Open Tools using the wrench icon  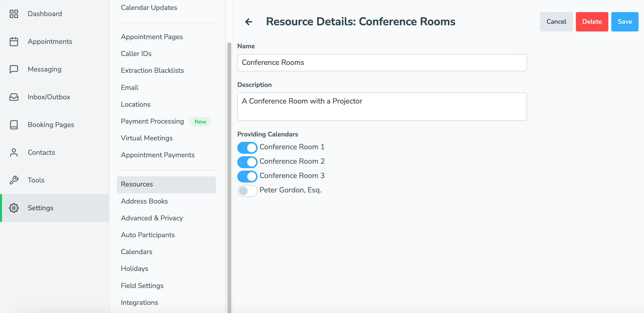14,180
